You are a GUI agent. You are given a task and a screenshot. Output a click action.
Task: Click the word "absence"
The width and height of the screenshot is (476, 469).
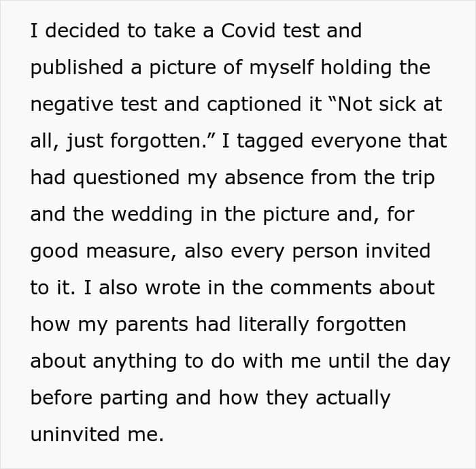264,177
